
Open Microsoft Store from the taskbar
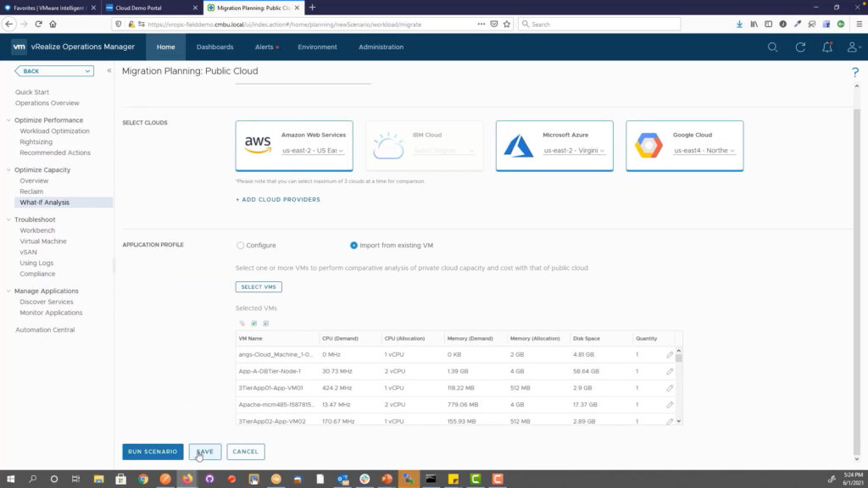pos(120,480)
